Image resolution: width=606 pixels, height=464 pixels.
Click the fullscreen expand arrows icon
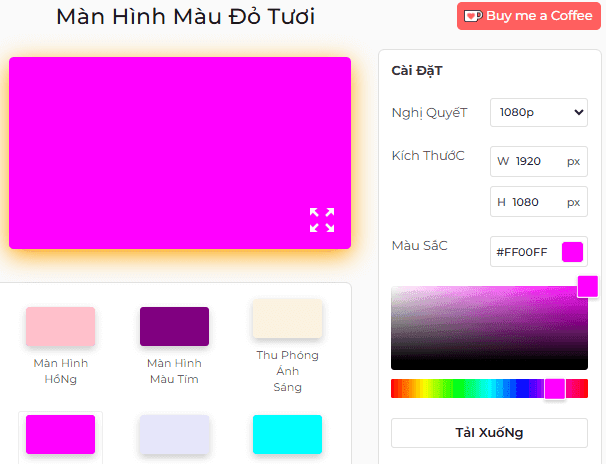point(322,220)
